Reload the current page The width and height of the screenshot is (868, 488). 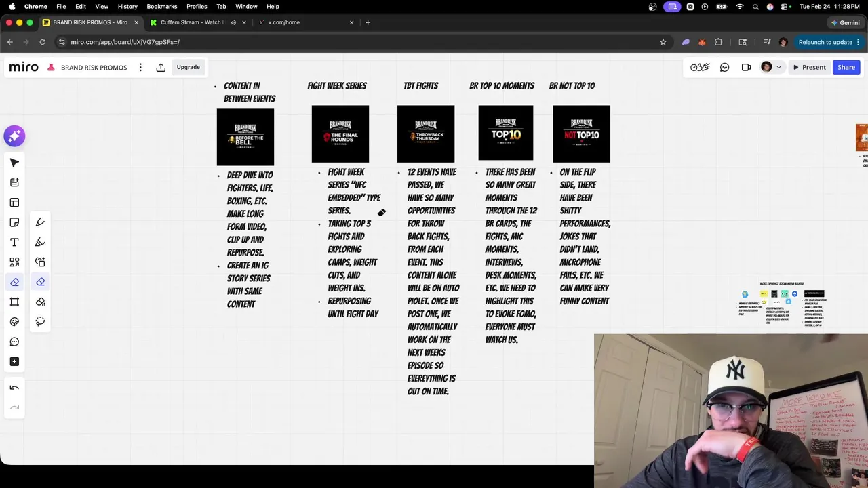(x=42, y=42)
